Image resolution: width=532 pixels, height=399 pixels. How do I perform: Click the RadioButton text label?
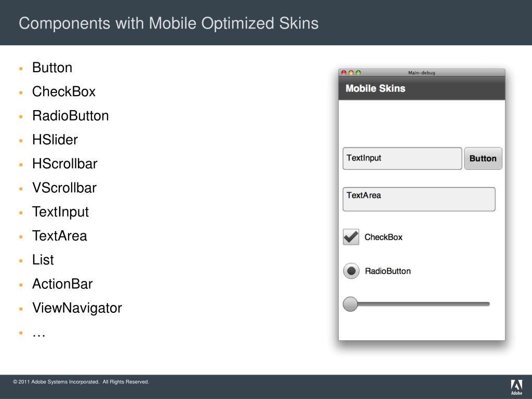pos(388,271)
